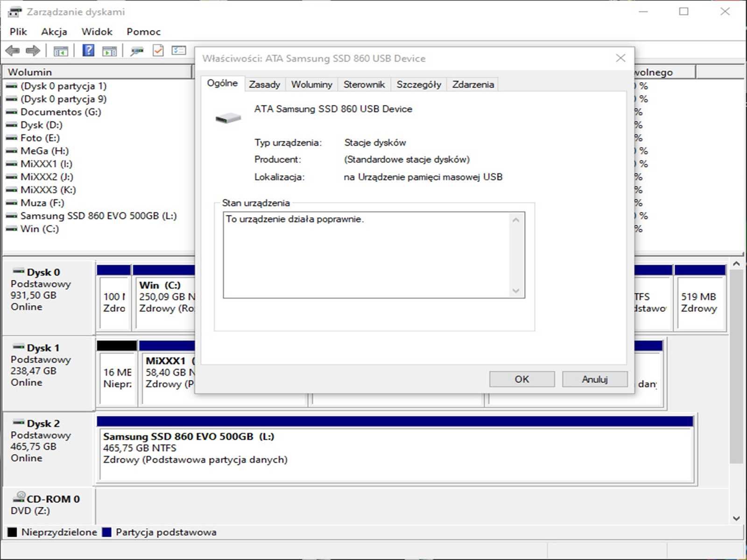
Task: Toggle the show/hide action pane icon
Action: coord(110,51)
